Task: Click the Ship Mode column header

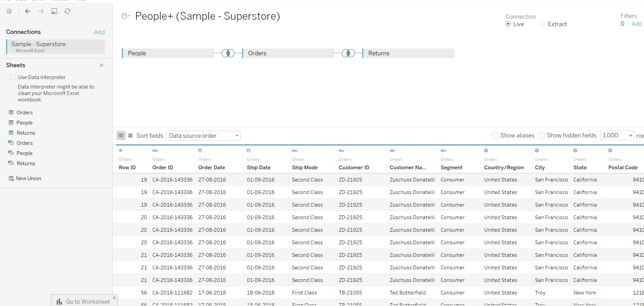Action: tap(305, 168)
